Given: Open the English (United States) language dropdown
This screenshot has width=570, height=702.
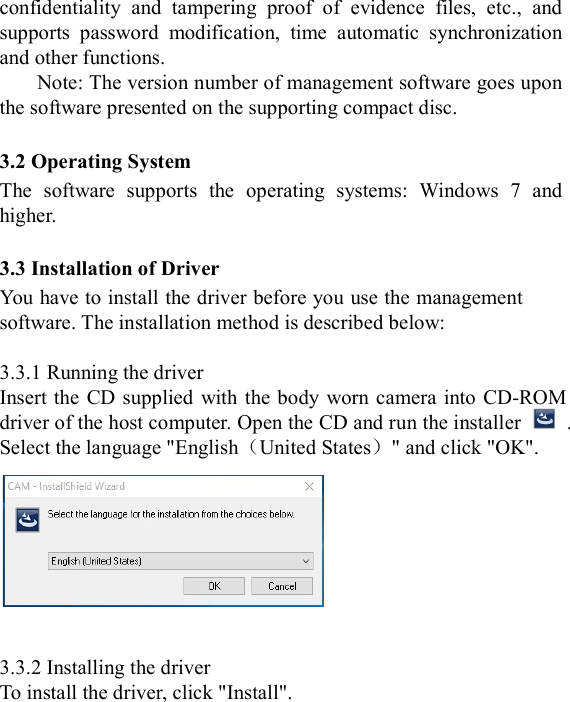Looking at the screenshot, I should [180, 561].
